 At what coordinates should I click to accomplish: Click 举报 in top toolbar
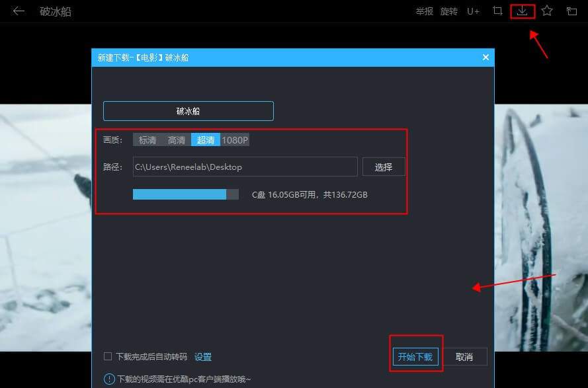click(424, 11)
